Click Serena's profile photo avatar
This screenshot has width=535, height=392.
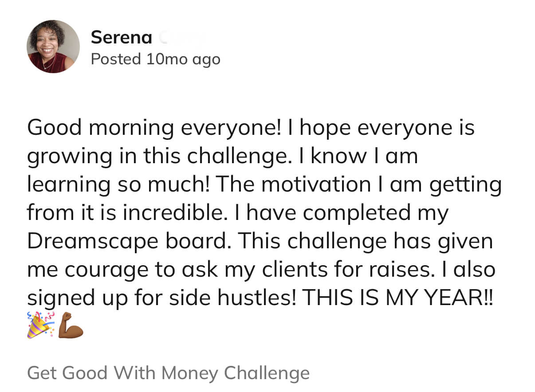click(53, 47)
